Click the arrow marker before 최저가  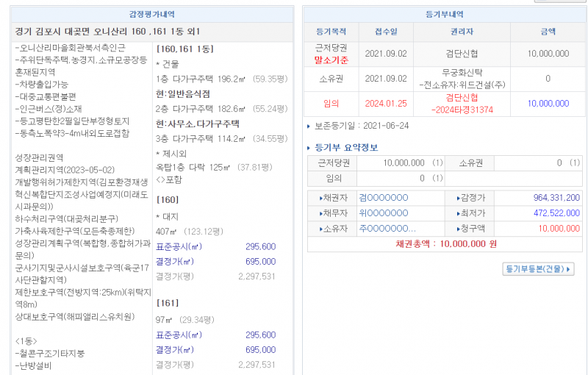[459, 213]
